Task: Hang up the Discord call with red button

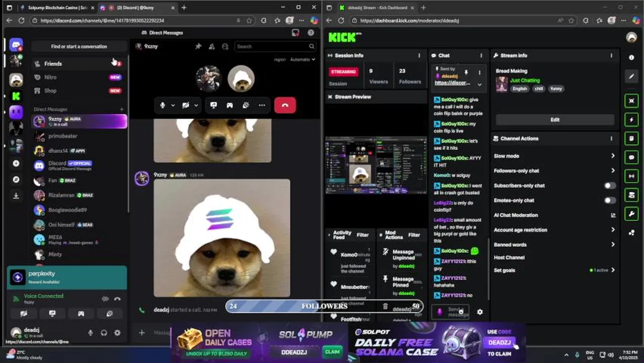Action: (285, 105)
